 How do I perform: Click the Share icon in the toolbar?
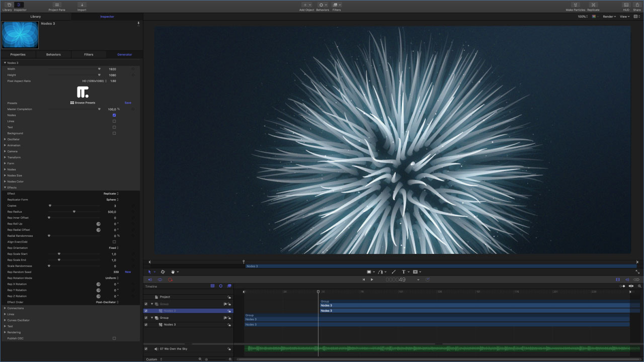pos(637,5)
